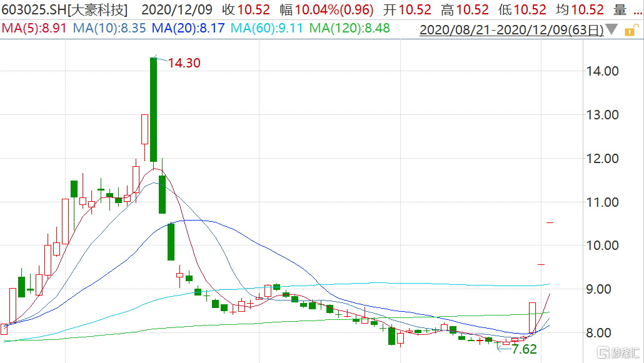Click the 9.00 price axis label

598,289
